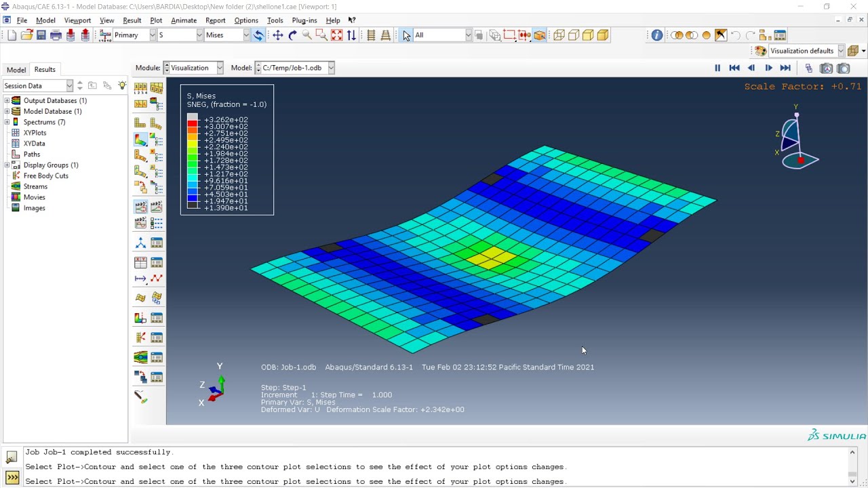Toggle parallel view mode

pyautogui.click(x=371, y=35)
